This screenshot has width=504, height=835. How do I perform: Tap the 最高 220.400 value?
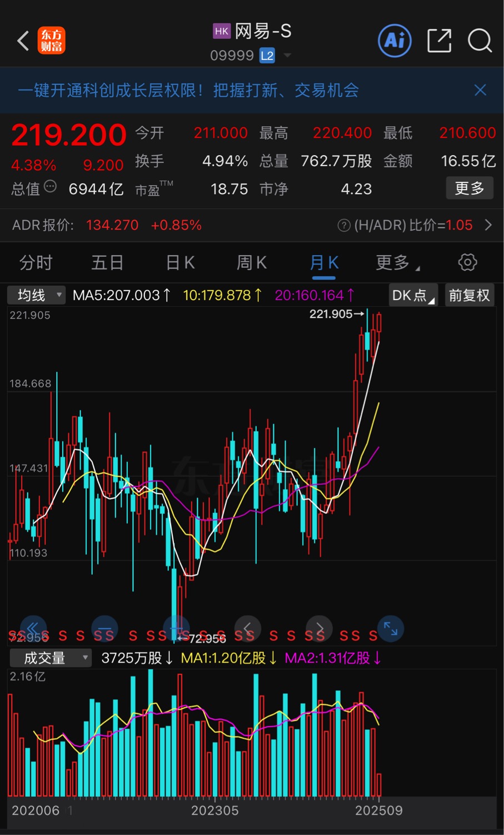(x=342, y=133)
